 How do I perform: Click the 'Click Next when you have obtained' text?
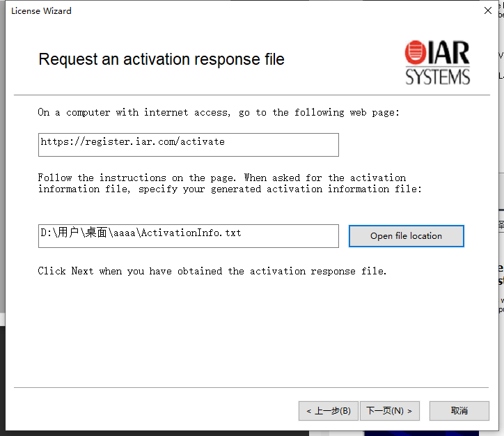[212, 271]
